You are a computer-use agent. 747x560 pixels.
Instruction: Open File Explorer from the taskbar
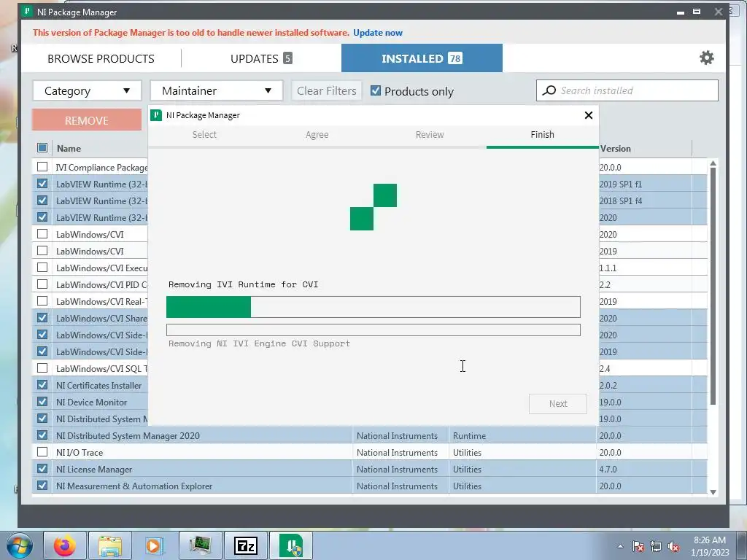point(110,545)
